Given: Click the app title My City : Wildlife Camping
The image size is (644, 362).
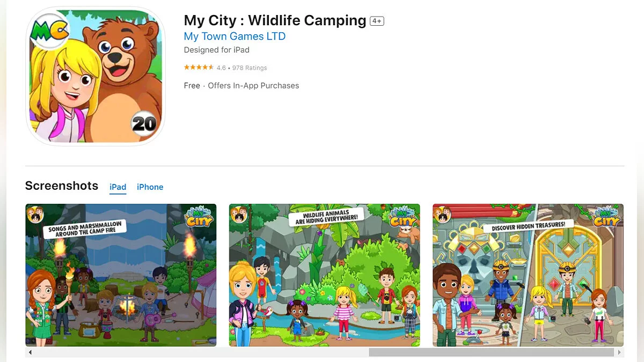Looking at the screenshot, I should [275, 20].
